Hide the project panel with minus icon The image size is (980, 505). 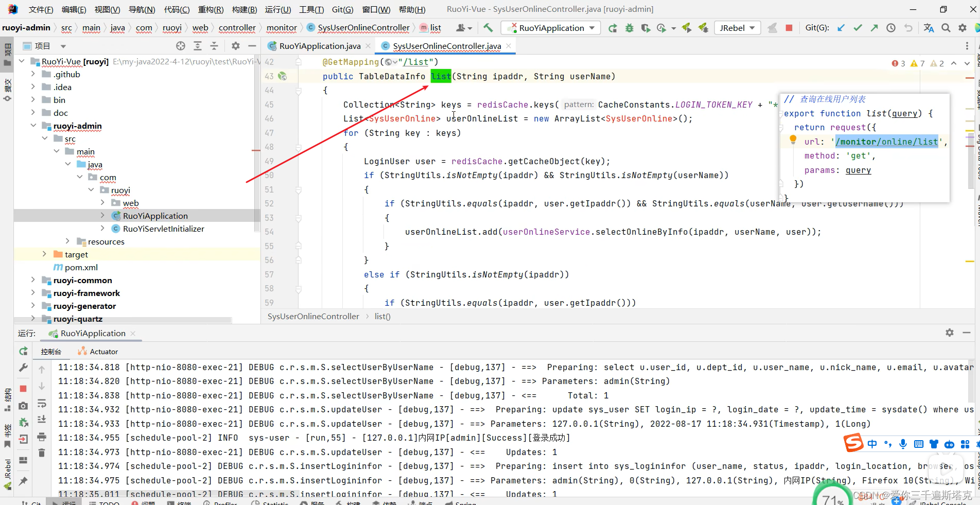[x=252, y=46]
